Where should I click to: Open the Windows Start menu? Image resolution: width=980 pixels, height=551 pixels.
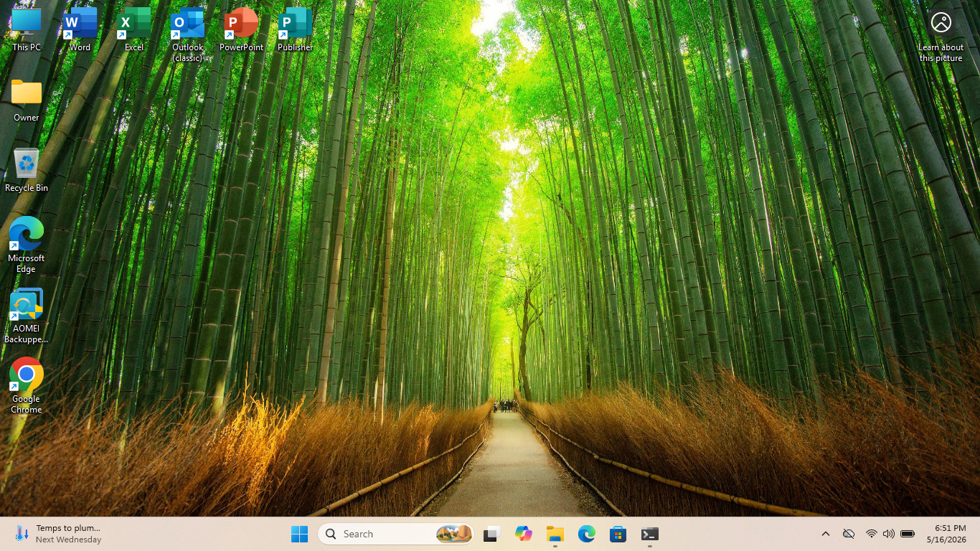click(x=299, y=534)
